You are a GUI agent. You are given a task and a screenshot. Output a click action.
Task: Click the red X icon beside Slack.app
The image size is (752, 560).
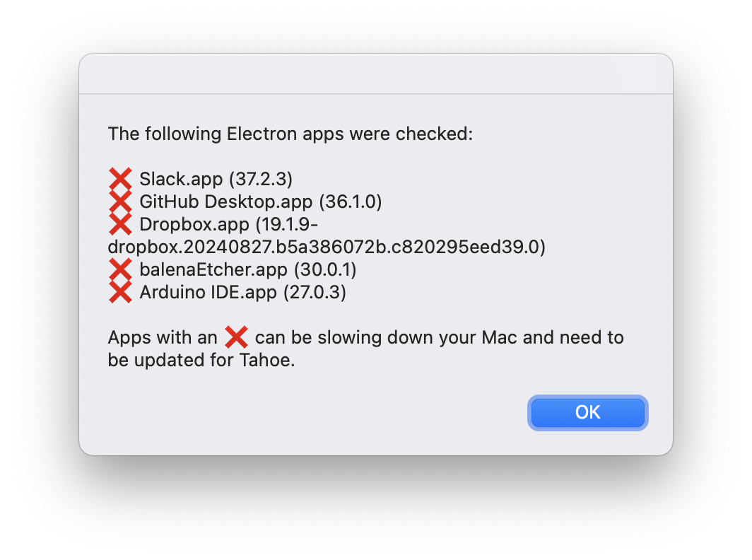121,179
